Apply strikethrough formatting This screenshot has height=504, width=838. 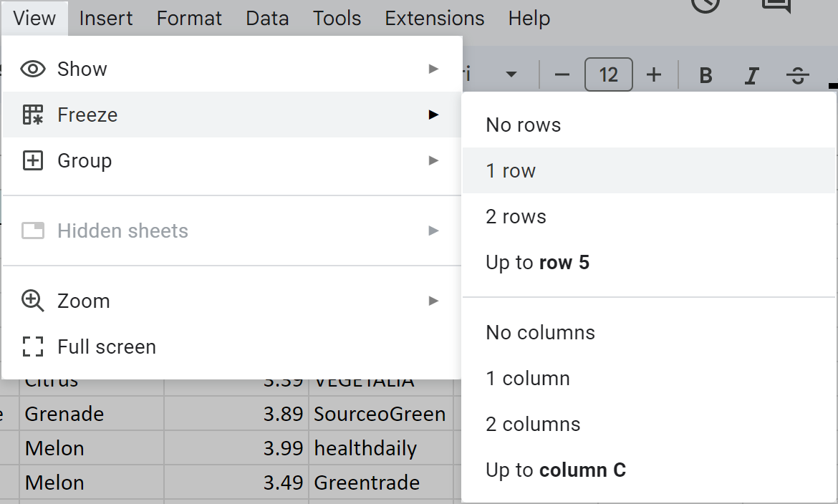click(x=797, y=75)
